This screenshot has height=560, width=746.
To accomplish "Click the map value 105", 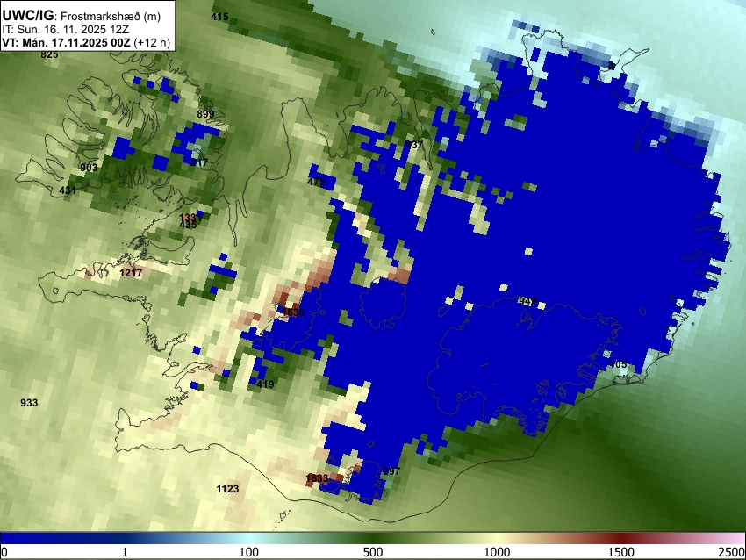I will tap(618, 364).
